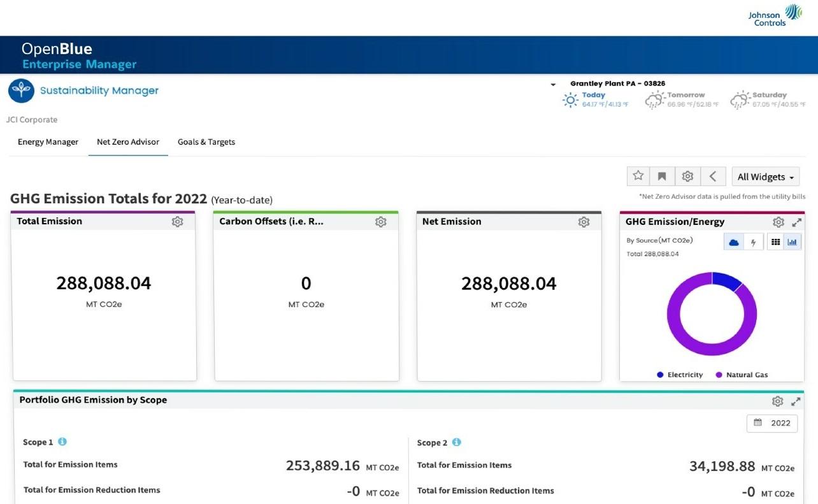Viewport: 818px width, 504px height.
Task: Click the Grantley Plant PA - 03826 label
Action: click(617, 83)
